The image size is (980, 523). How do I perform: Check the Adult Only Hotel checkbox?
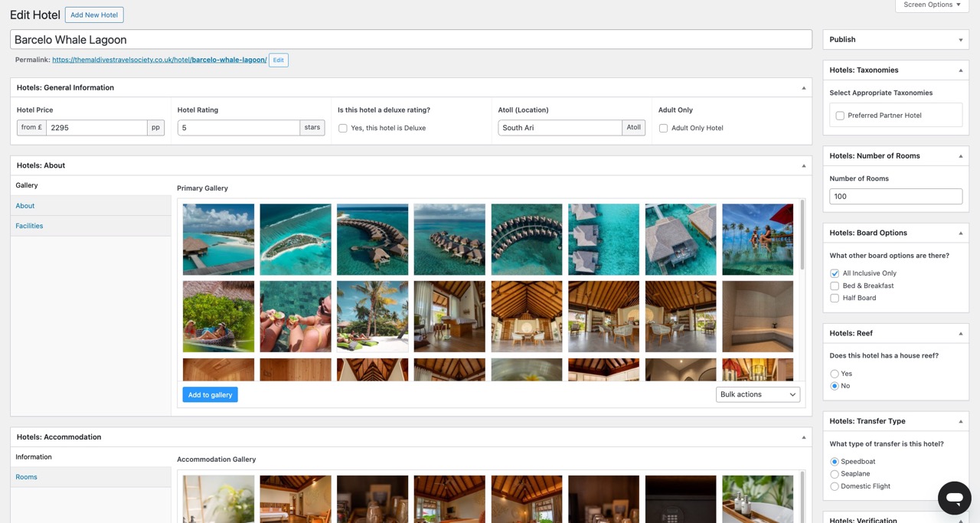point(663,128)
